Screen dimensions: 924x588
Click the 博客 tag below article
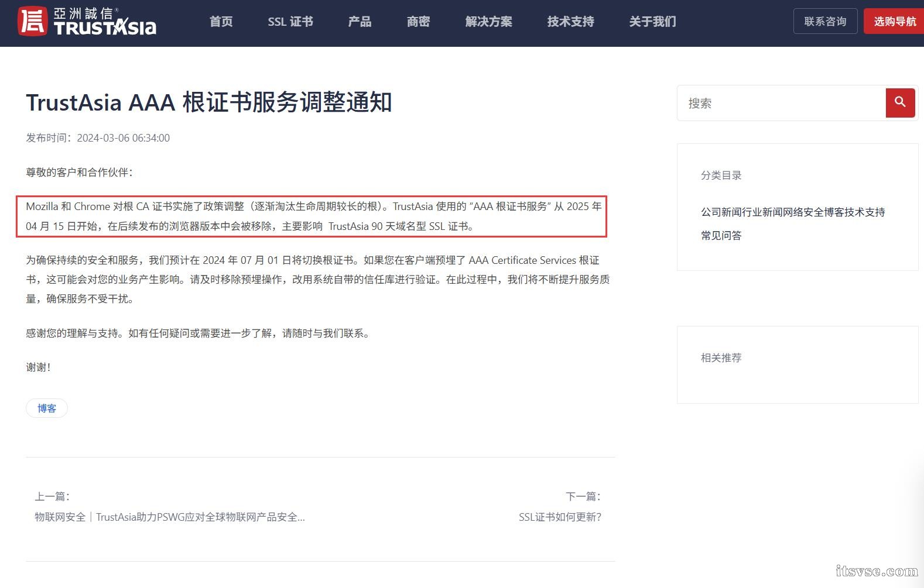tap(47, 408)
